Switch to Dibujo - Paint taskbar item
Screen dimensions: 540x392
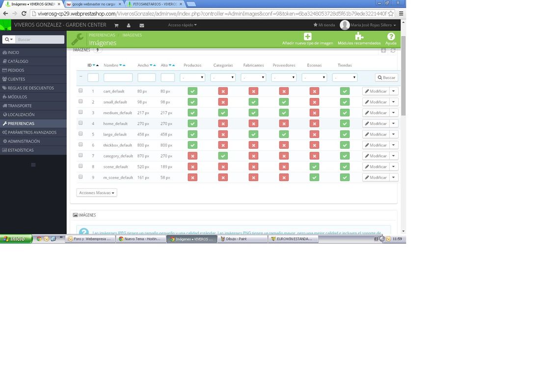(x=243, y=239)
